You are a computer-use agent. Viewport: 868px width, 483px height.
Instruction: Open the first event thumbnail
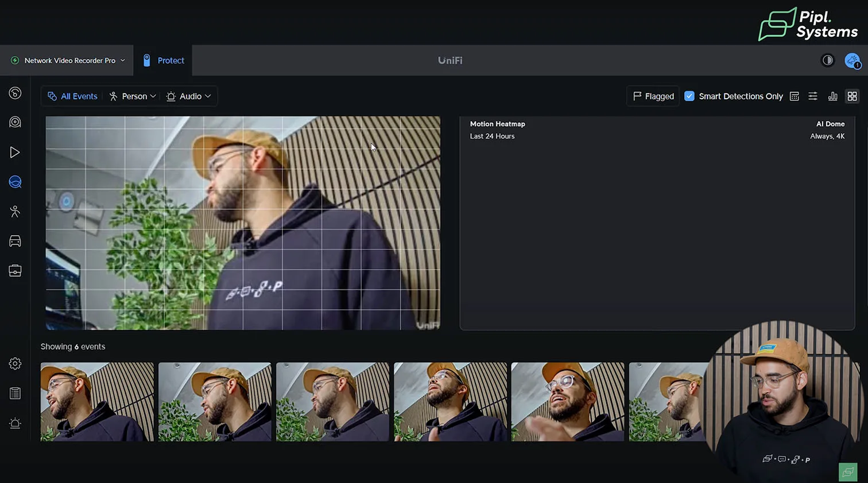click(97, 402)
